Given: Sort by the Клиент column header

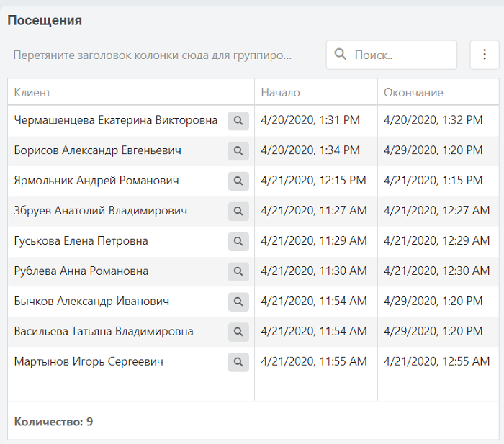Looking at the screenshot, I should [x=131, y=93].
